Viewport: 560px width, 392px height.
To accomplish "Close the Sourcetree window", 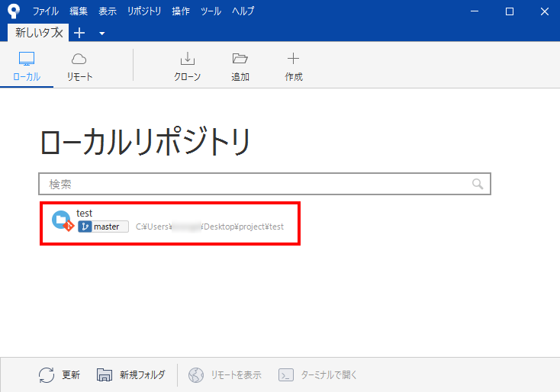I will [544, 11].
